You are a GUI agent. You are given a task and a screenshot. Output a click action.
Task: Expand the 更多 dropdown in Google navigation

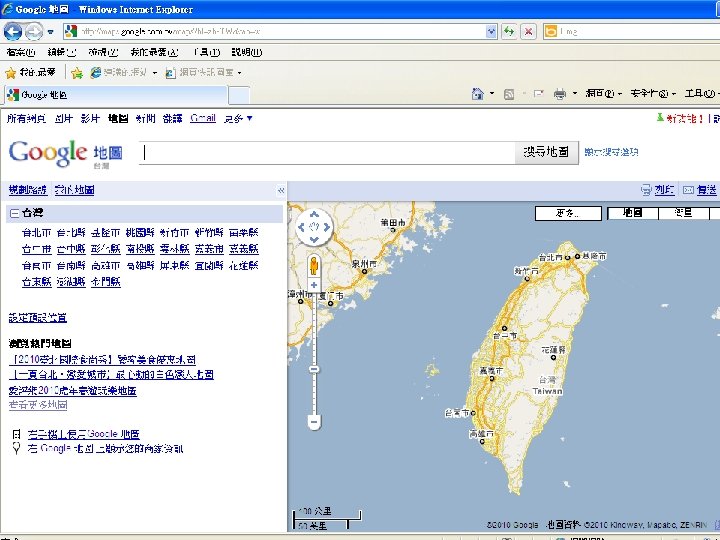point(238,118)
